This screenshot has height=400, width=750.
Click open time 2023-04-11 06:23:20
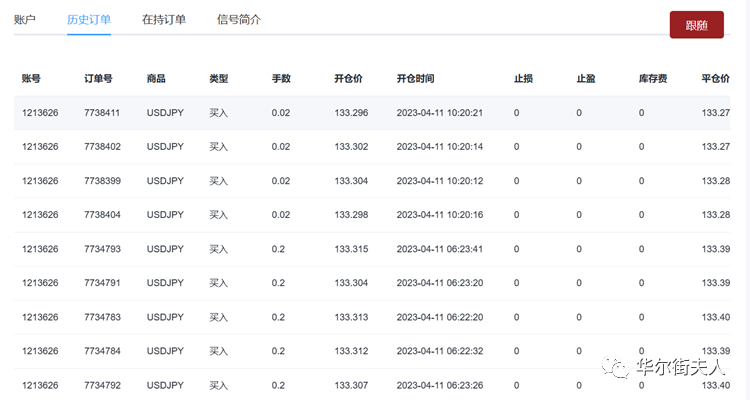pos(440,283)
